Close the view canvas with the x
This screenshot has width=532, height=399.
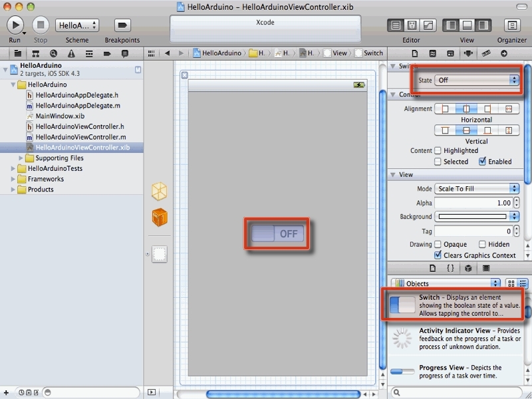click(184, 75)
